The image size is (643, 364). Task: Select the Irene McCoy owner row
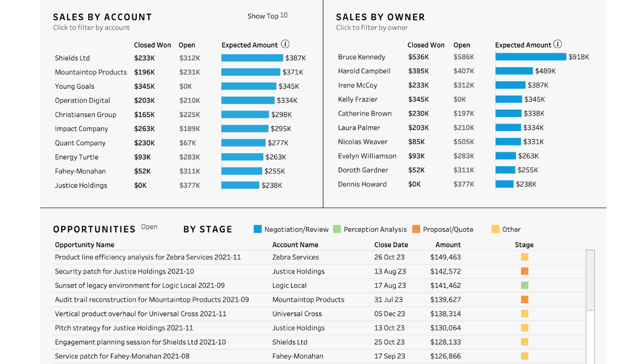[x=357, y=86]
